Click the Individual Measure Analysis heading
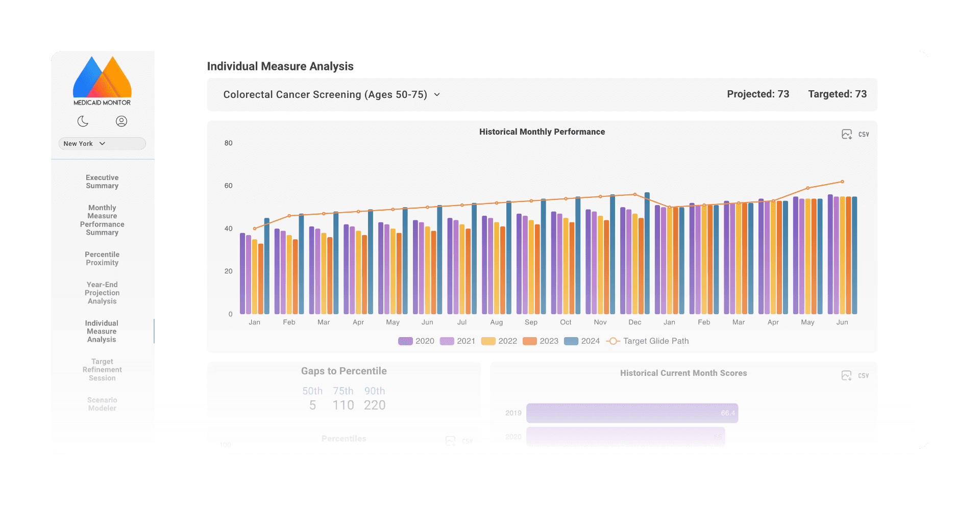The width and height of the screenshot is (980, 510). click(280, 66)
